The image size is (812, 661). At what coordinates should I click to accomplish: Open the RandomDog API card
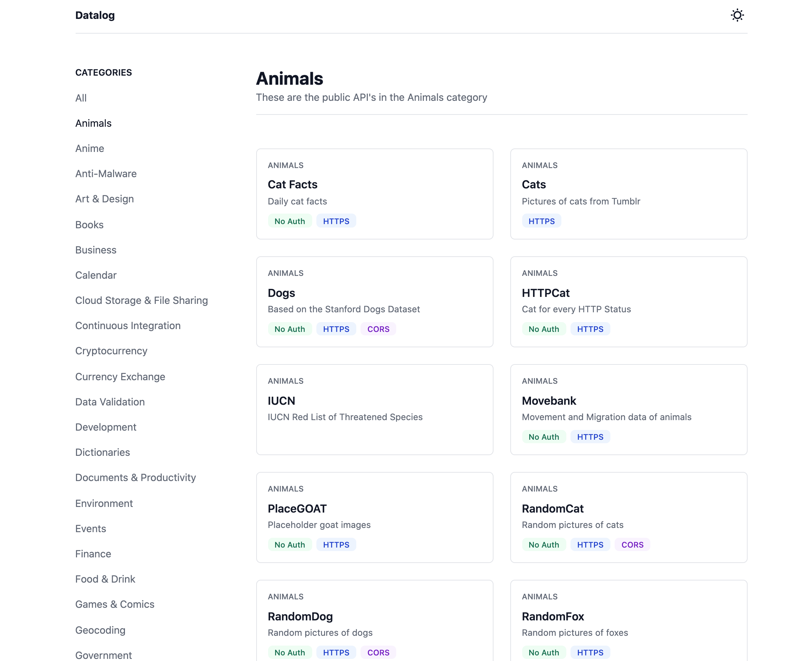374,621
